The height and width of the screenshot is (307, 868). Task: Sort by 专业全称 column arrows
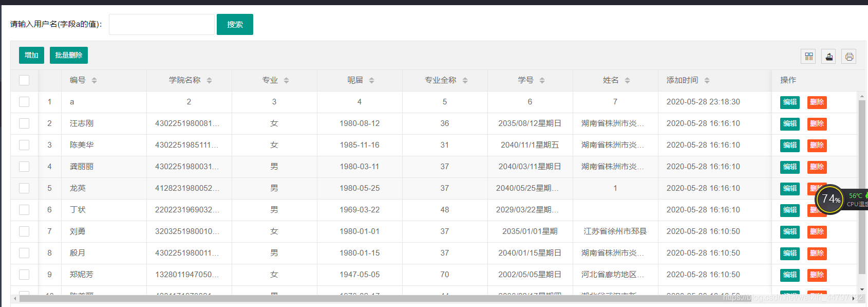[x=465, y=80]
